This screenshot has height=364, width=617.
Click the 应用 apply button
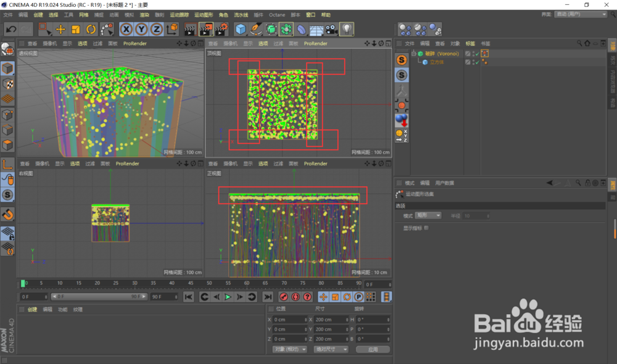coord(373,349)
